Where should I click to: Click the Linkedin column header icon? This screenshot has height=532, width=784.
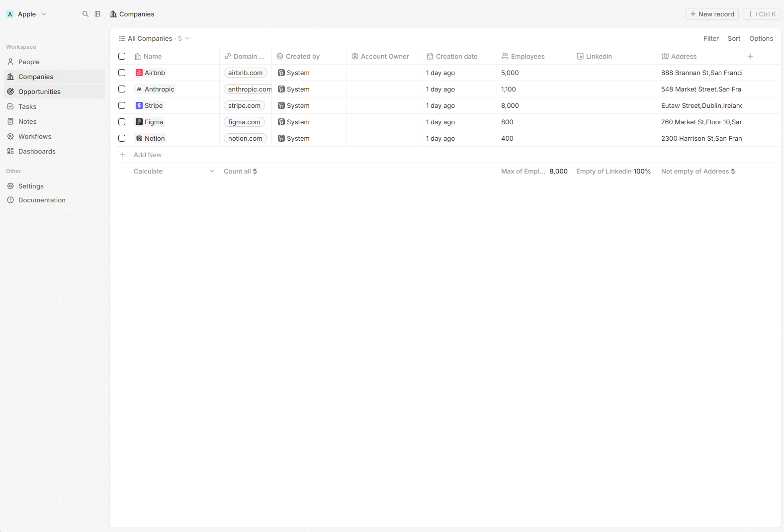(580, 56)
